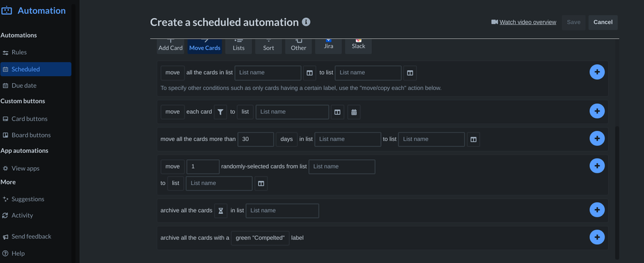Switch to Lists action tab

coord(239,46)
